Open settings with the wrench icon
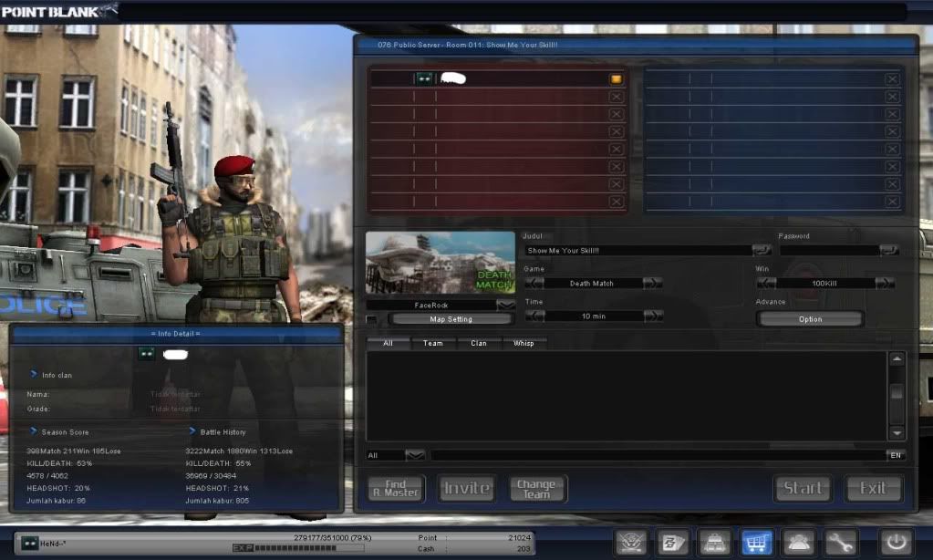 tap(840, 542)
